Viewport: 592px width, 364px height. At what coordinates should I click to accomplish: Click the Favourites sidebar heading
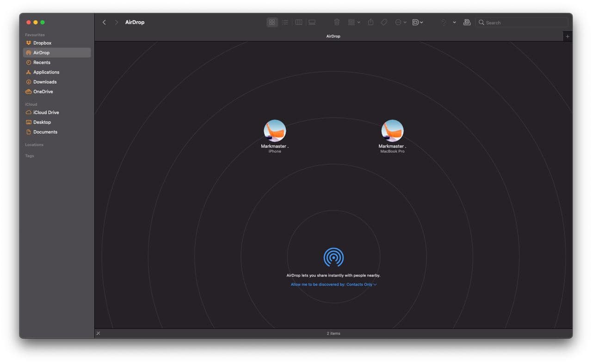coord(35,35)
